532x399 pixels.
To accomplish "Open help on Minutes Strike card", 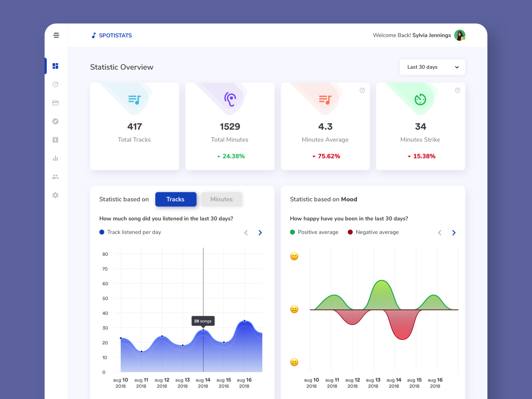I will [458, 90].
